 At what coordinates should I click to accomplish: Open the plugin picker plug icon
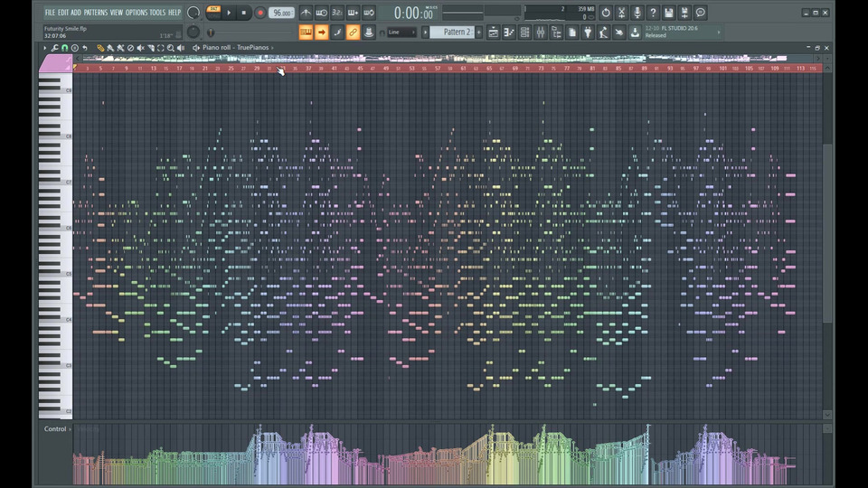[588, 33]
